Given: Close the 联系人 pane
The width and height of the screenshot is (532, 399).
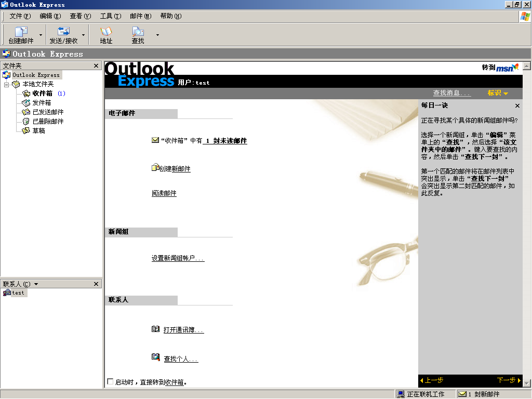Looking at the screenshot, I should [x=96, y=284].
